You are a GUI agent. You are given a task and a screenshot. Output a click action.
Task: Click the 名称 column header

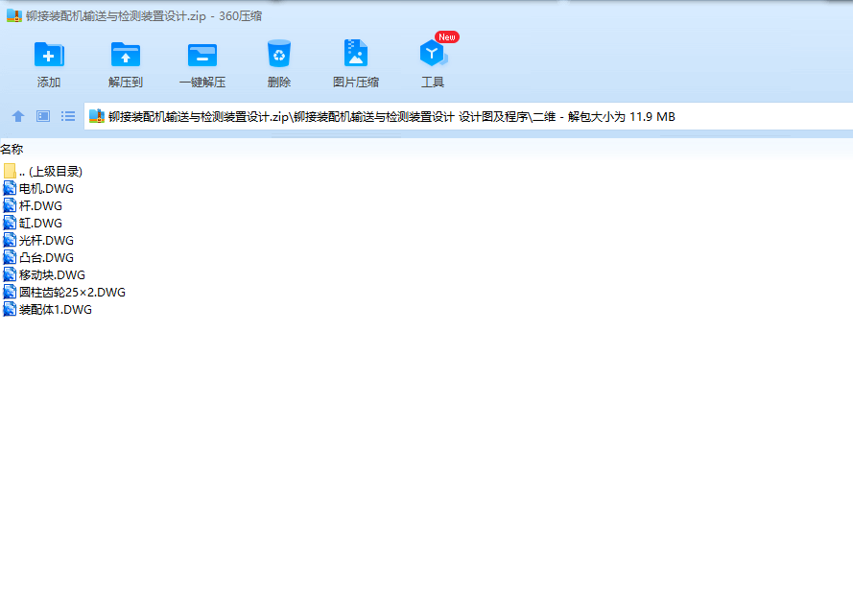(x=12, y=149)
